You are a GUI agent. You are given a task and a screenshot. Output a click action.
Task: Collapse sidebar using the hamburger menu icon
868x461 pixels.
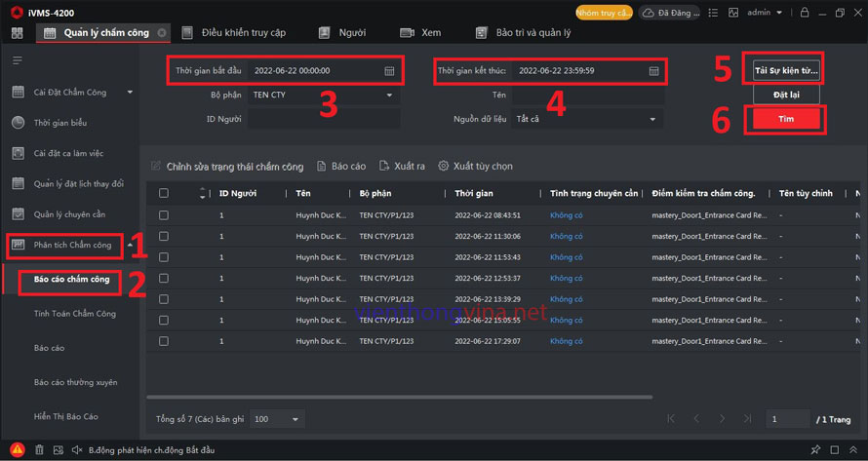[x=17, y=60]
